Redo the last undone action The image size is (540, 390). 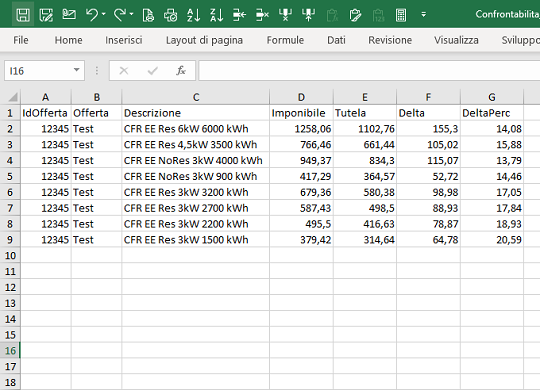click(120, 15)
